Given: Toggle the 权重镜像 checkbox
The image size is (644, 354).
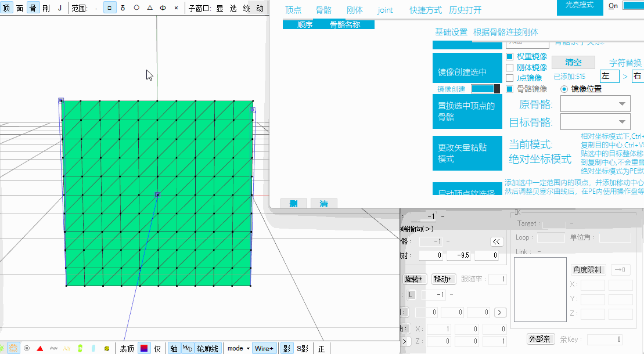Looking at the screenshot, I should (509, 56).
